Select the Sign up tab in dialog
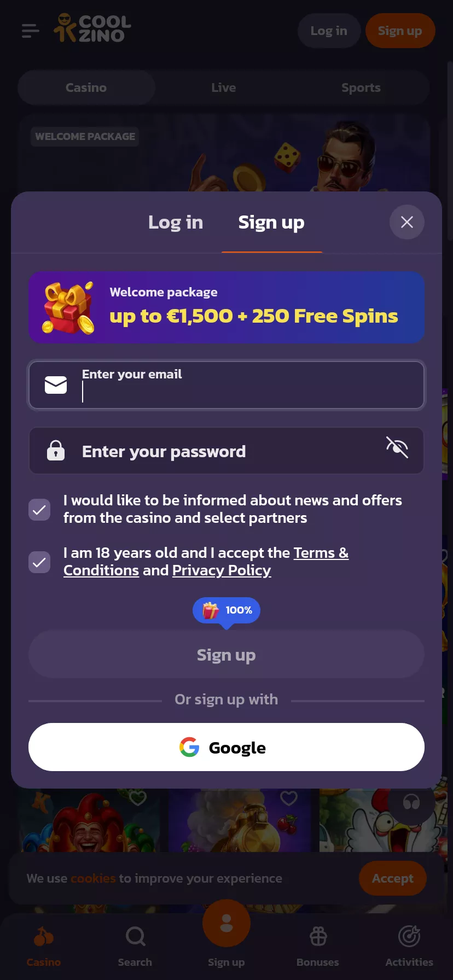453x980 pixels. (x=271, y=223)
